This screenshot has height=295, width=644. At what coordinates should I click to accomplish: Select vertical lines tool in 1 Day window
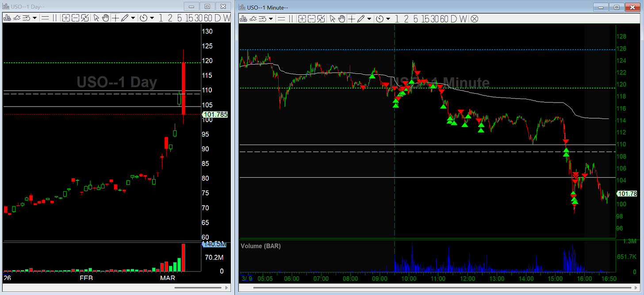[x=55, y=18]
